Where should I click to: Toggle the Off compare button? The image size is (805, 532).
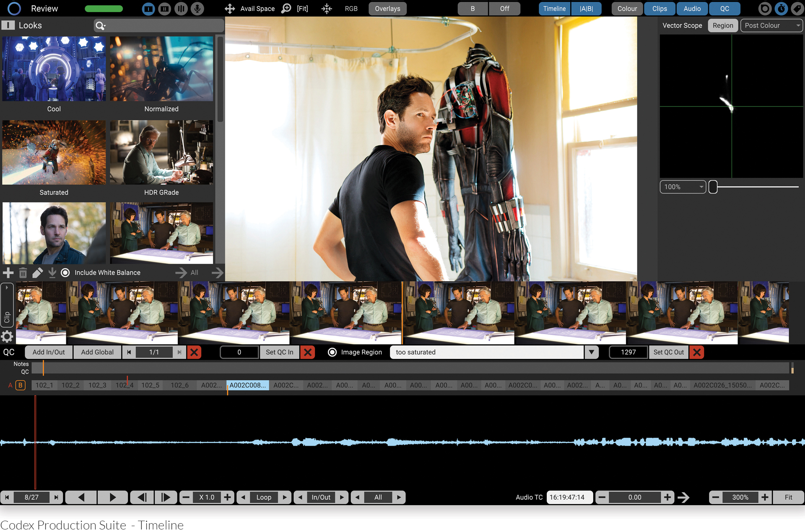click(504, 9)
